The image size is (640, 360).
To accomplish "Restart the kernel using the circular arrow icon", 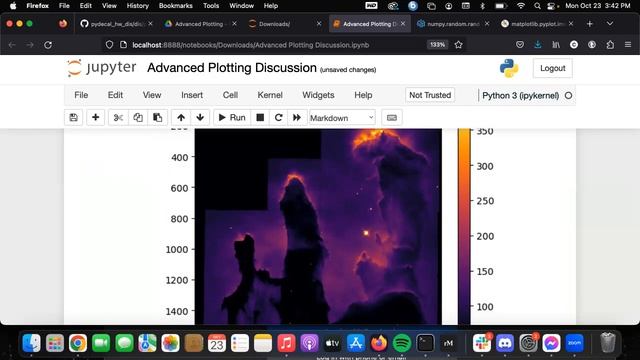I will (x=278, y=118).
